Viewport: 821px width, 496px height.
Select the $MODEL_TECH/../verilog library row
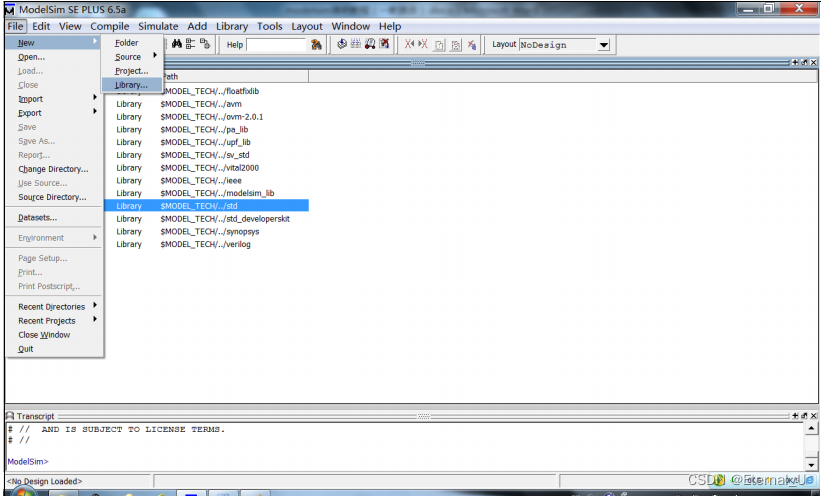[206, 244]
